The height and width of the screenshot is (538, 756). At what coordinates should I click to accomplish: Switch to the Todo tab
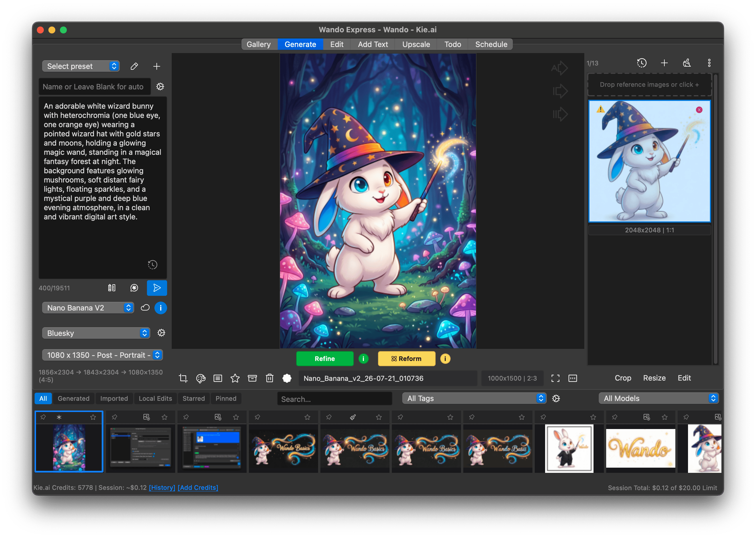pyautogui.click(x=452, y=44)
